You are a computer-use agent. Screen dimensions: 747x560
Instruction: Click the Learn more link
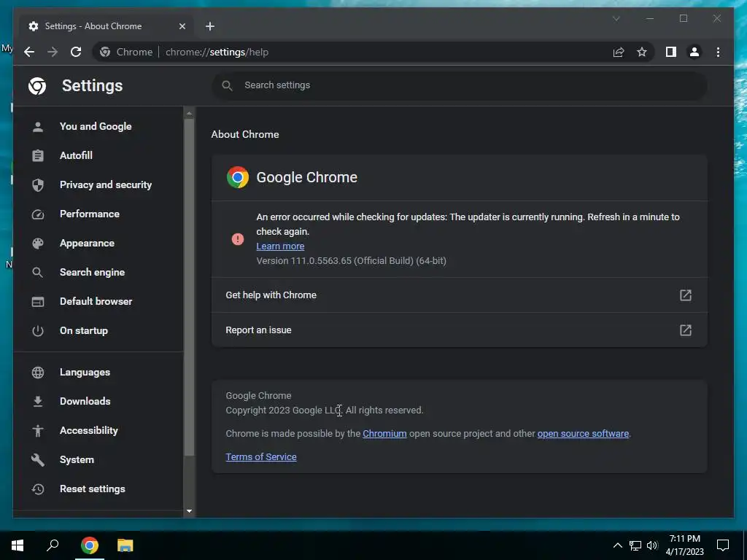coord(280,246)
